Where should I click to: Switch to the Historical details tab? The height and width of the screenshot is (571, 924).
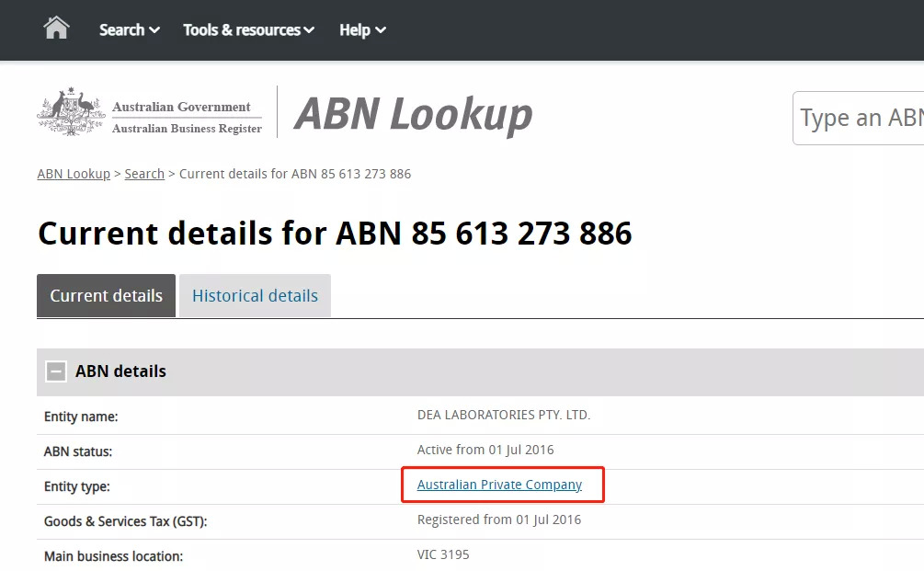pyautogui.click(x=255, y=296)
